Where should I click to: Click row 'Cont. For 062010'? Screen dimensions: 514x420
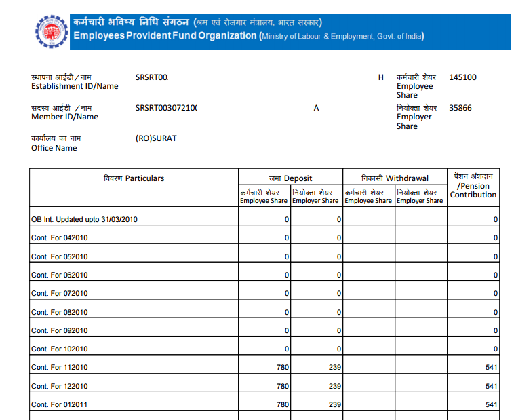[x=264, y=271]
